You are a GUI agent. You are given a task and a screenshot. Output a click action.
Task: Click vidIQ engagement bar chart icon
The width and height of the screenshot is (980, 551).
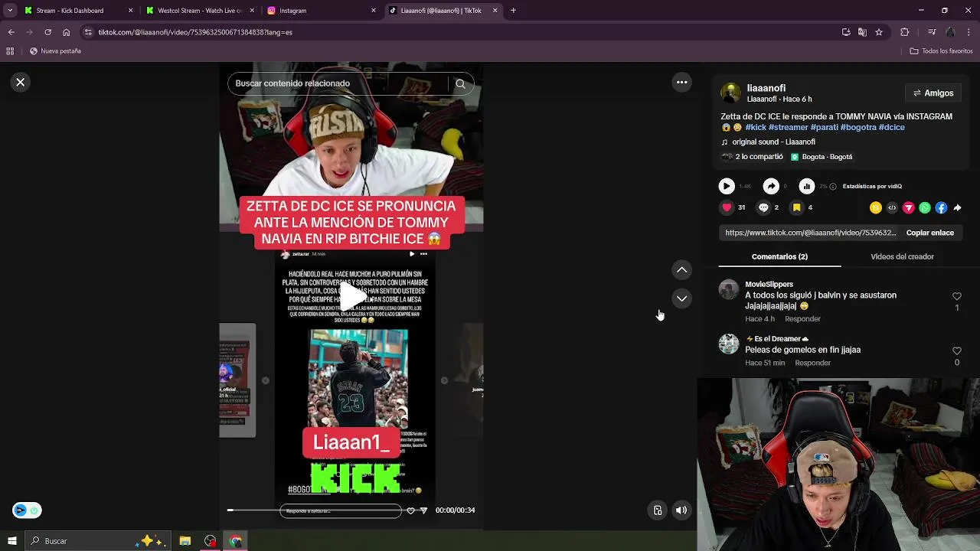807,186
